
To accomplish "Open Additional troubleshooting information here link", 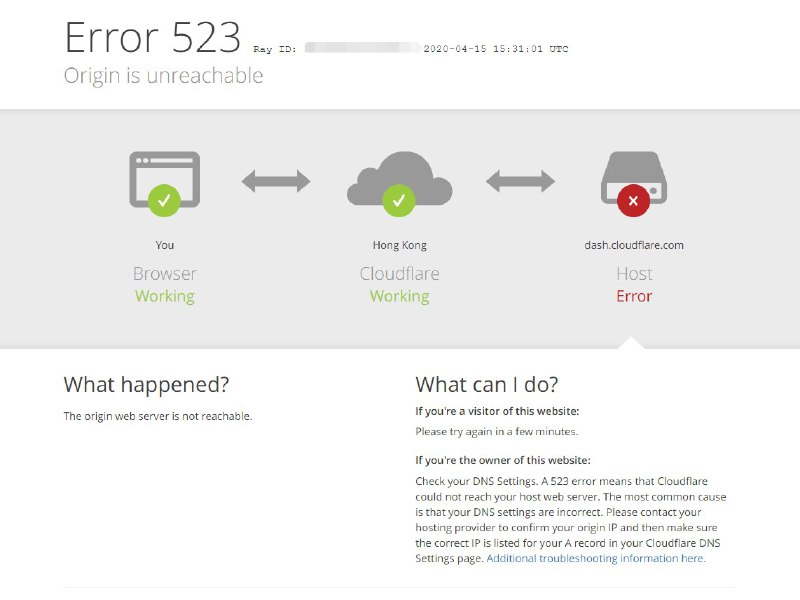I will pos(596,558).
